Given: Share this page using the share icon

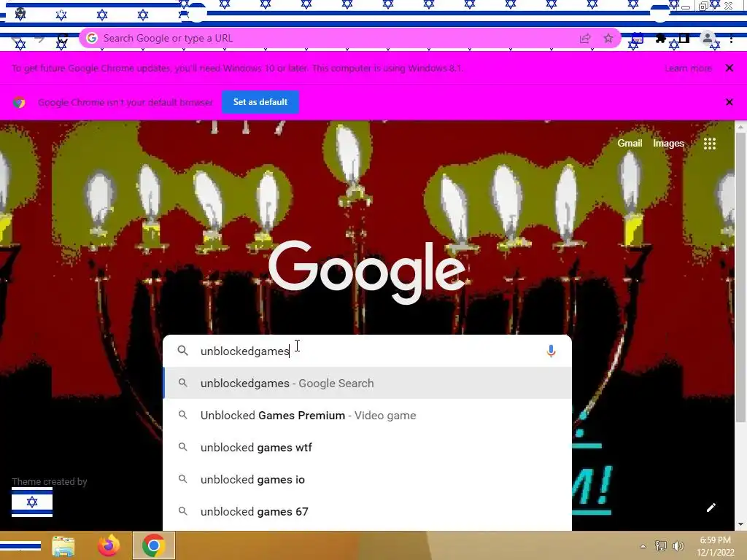Looking at the screenshot, I should [x=585, y=39].
